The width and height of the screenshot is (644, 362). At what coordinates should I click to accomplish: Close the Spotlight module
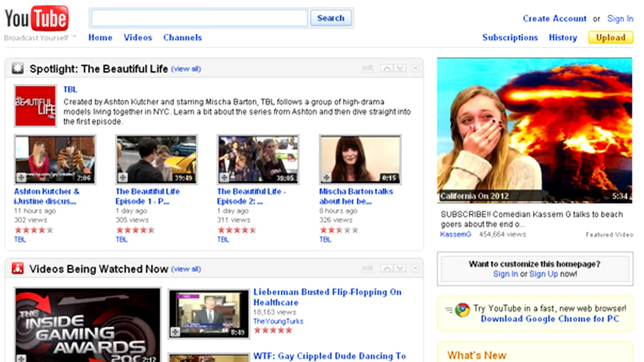click(x=415, y=68)
